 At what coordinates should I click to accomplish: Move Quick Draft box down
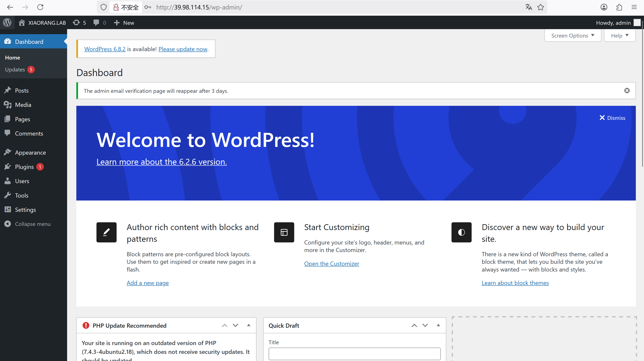pos(425,325)
